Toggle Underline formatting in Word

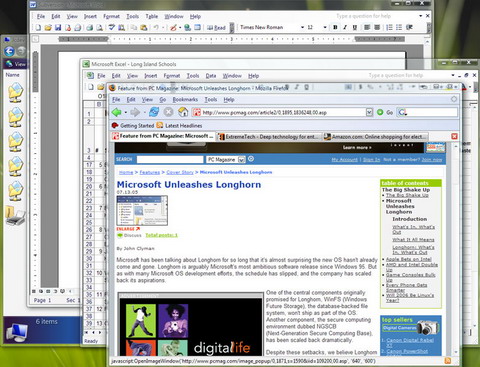[x=355, y=27]
